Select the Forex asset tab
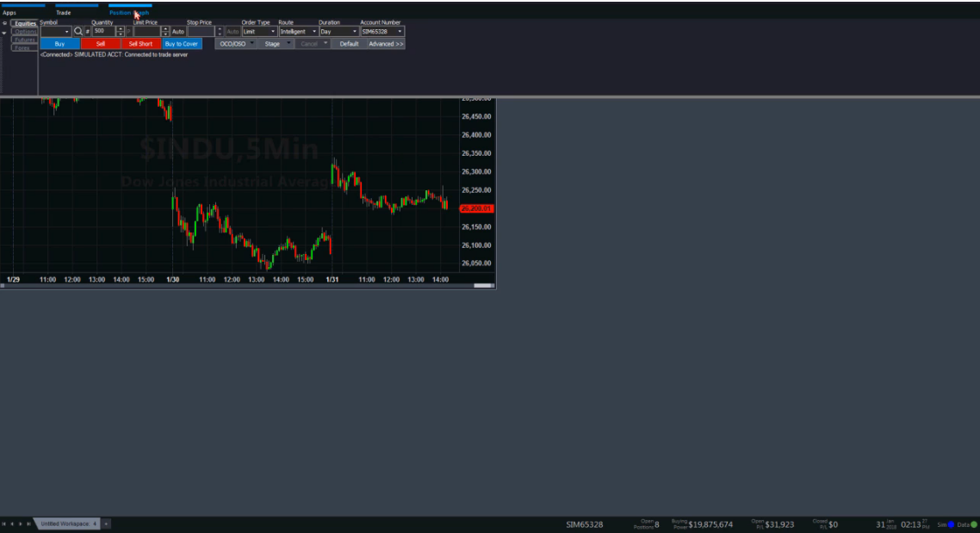Screen dimensions: 980x533 pos(22,47)
